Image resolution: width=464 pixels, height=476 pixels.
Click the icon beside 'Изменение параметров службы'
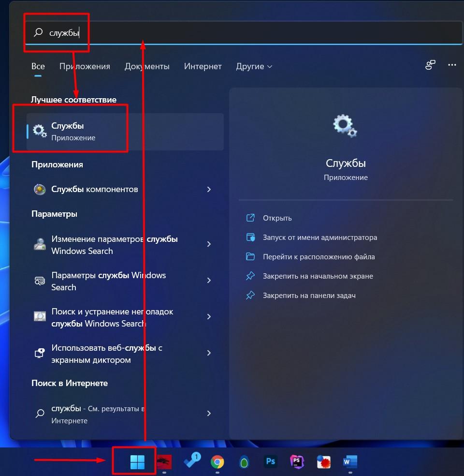tap(40, 244)
